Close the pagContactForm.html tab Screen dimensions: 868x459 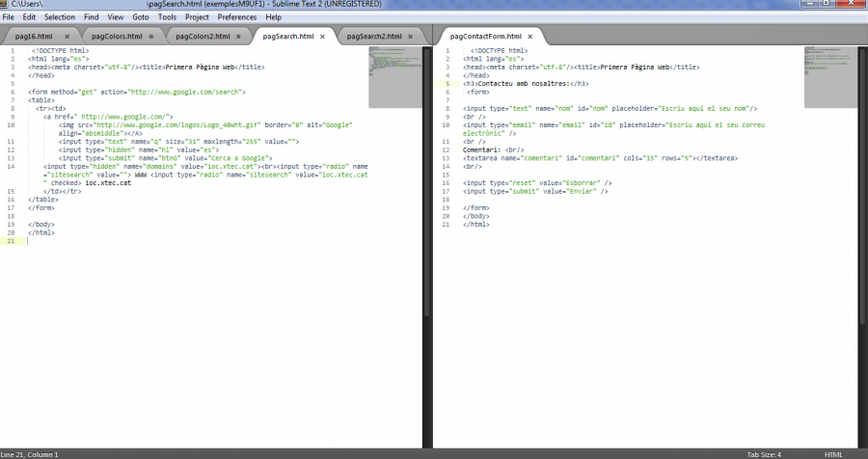click(529, 37)
